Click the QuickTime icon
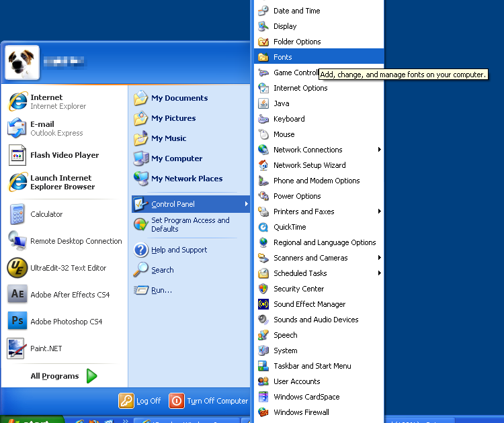 [263, 227]
